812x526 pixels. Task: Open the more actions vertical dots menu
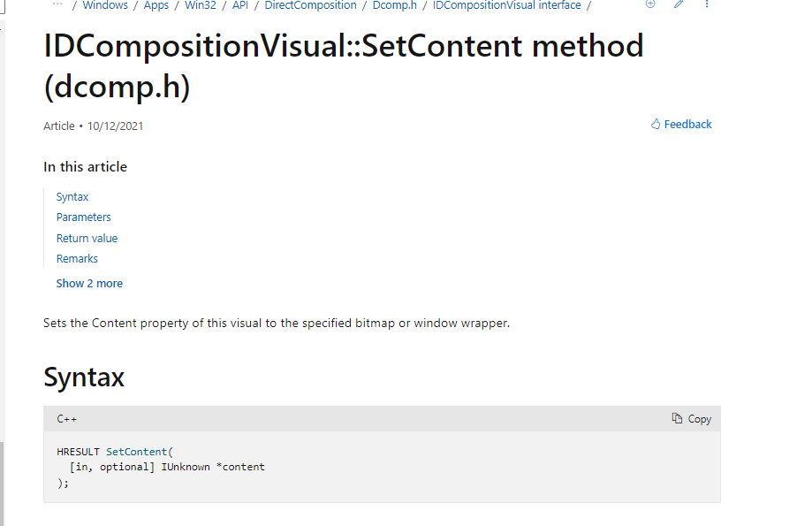707,4
